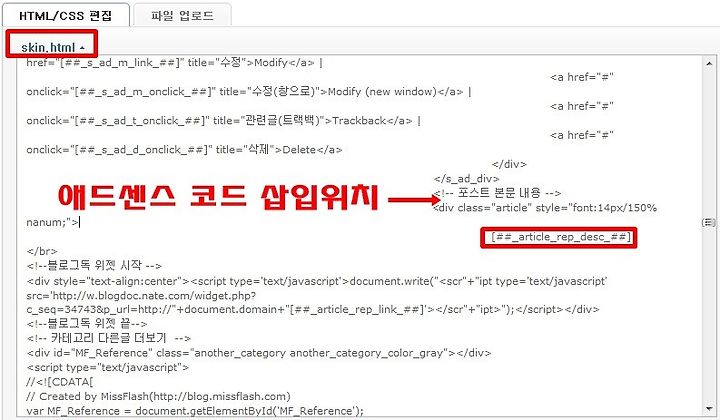Click the </br> line in the code

(42, 251)
